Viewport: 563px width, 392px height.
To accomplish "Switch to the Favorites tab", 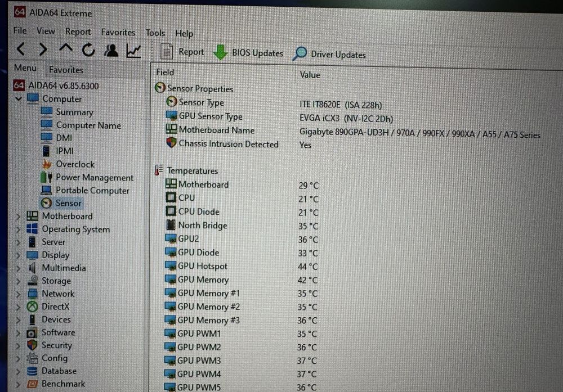I will (x=66, y=70).
